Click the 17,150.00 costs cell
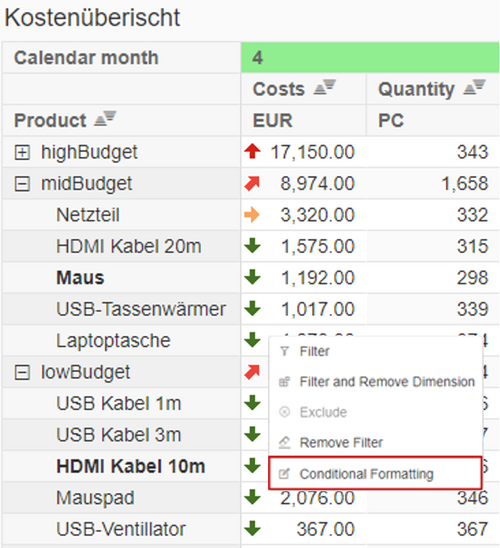The height and width of the screenshot is (548, 500). point(312,152)
